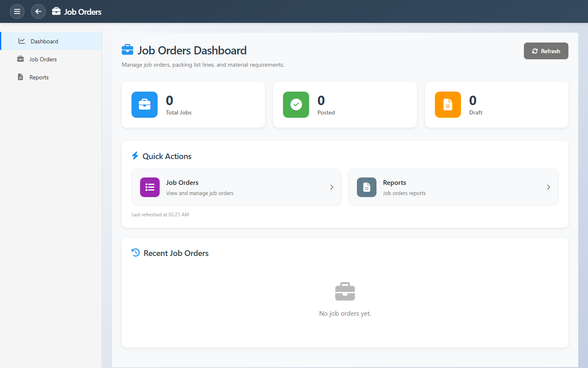
Task: Click the Total Jobs stat card
Action: pyautogui.click(x=220, y=105)
